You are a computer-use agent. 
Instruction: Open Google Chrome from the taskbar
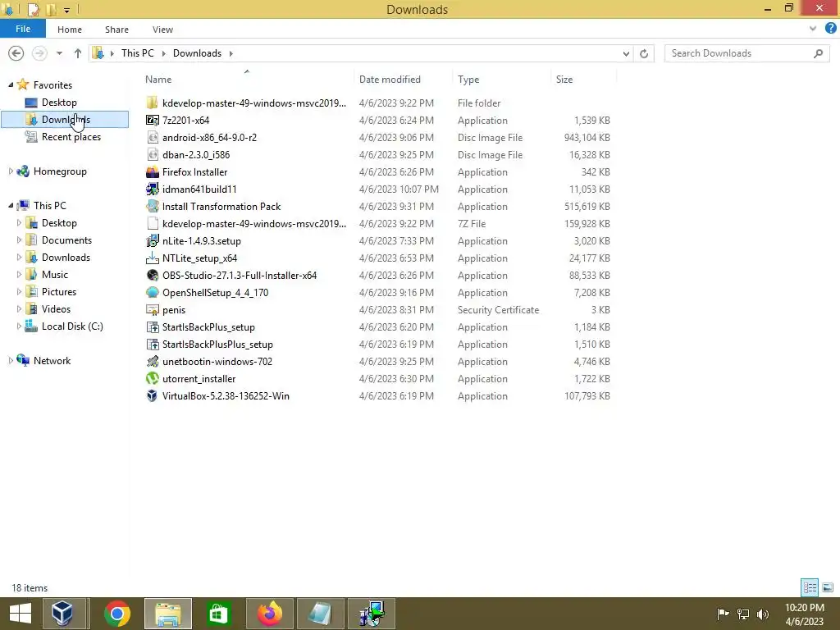tap(117, 614)
